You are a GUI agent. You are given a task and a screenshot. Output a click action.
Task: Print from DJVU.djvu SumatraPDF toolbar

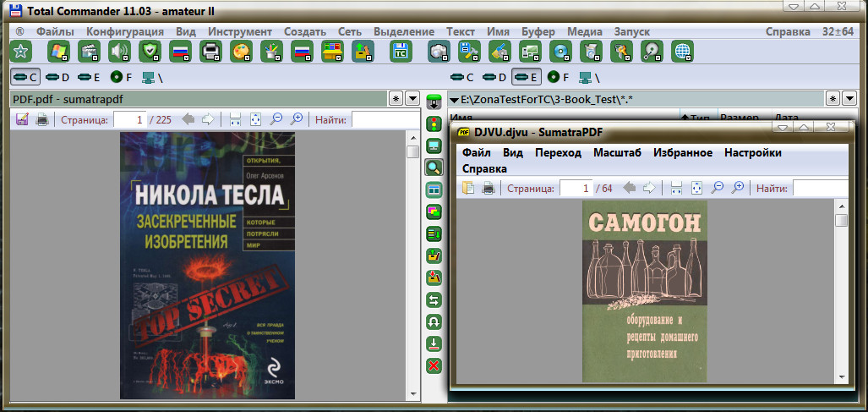click(x=488, y=189)
